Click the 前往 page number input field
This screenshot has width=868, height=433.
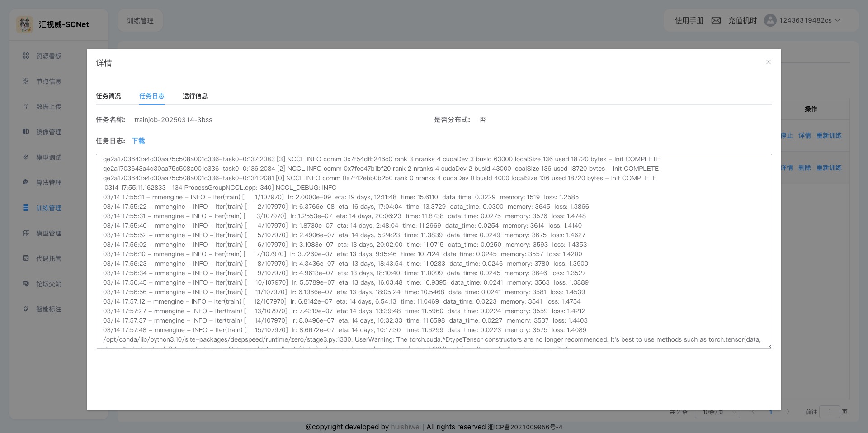829,412
